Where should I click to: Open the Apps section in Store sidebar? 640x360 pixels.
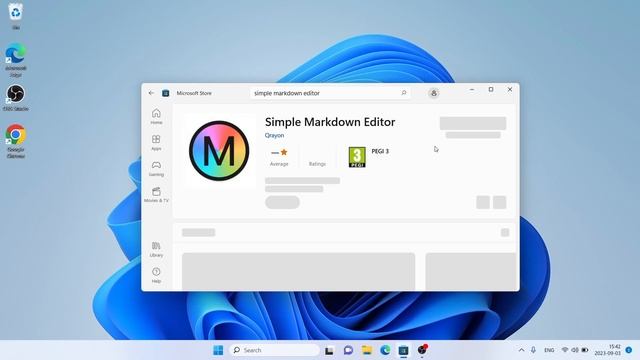click(156, 142)
